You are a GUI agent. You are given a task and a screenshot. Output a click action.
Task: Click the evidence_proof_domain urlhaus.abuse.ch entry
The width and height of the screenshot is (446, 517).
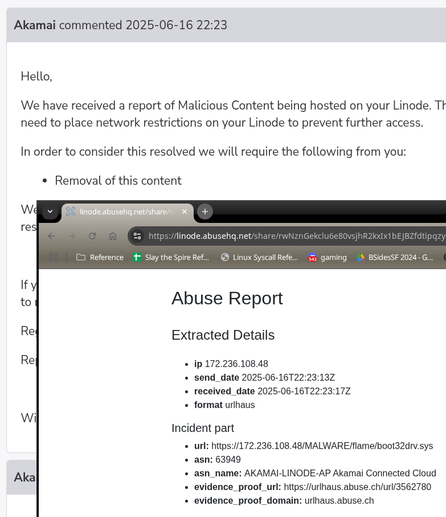click(x=284, y=500)
